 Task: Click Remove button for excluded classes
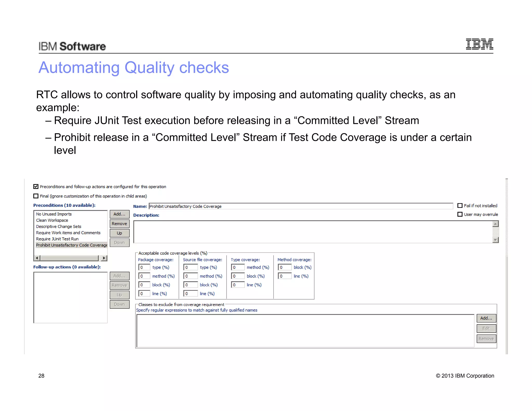coord(486,339)
